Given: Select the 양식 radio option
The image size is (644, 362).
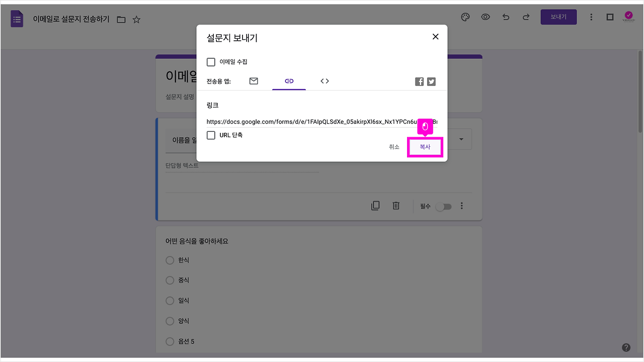Looking at the screenshot, I should (x=170, y=321).
